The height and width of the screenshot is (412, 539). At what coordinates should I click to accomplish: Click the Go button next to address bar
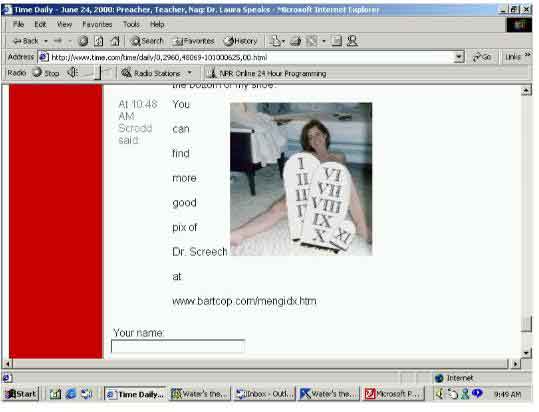482,57
